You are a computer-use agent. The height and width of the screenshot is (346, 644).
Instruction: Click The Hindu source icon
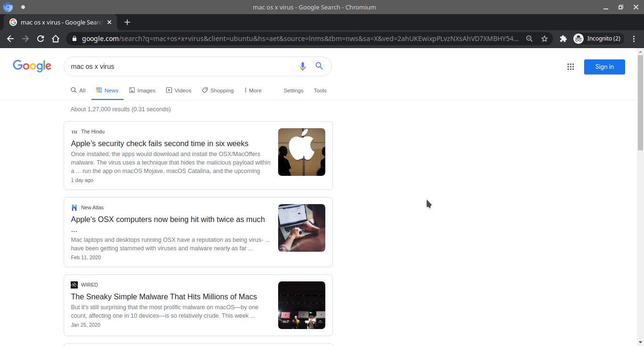click(74, 132)
